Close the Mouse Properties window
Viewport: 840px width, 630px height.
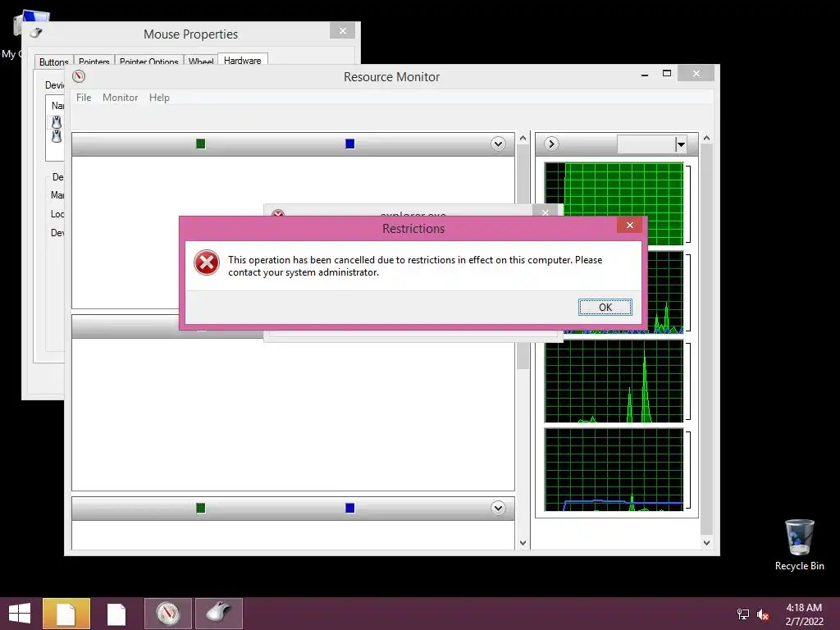click(343, 31)
